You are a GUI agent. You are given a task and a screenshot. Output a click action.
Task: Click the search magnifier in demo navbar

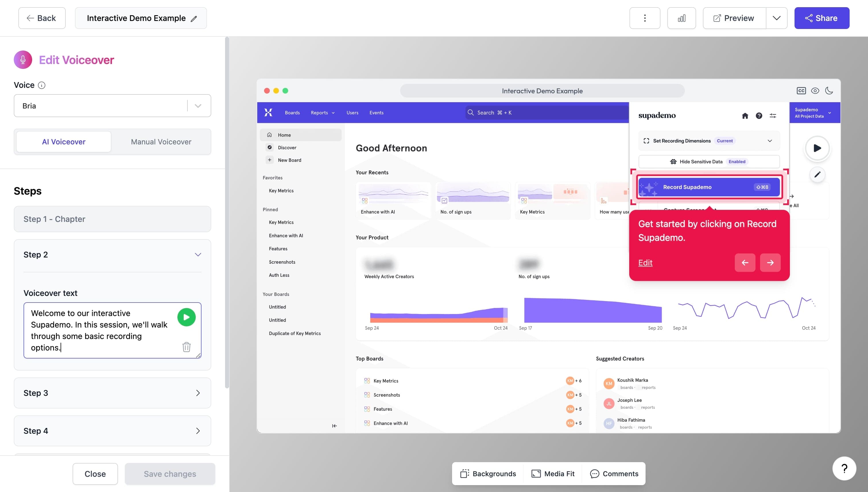click(x=470, y=113)
